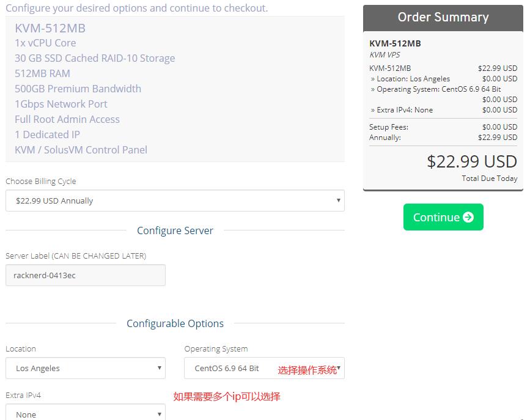
Task: Click the Configure Server section heading
Action: [x=175, y=230]
